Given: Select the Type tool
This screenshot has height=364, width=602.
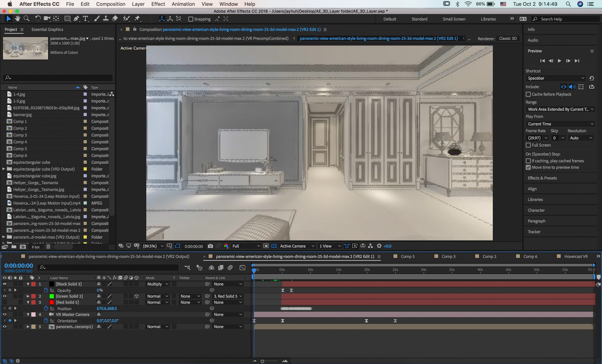Looking at the screenshot, I should [x=85, y=19].
